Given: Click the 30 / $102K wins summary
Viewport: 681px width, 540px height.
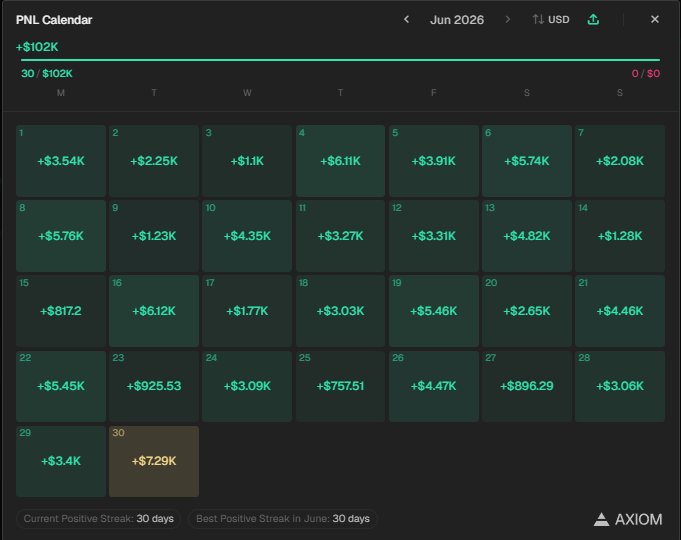Looking at the screenshot, I should click(47, 73).
